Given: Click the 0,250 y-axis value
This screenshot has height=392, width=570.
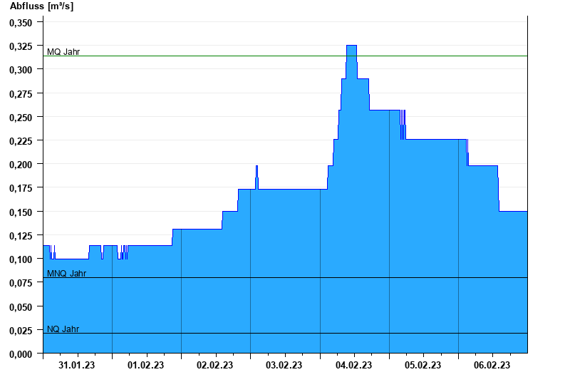Looking at the screenshot, I should click(x=21, y=117).
